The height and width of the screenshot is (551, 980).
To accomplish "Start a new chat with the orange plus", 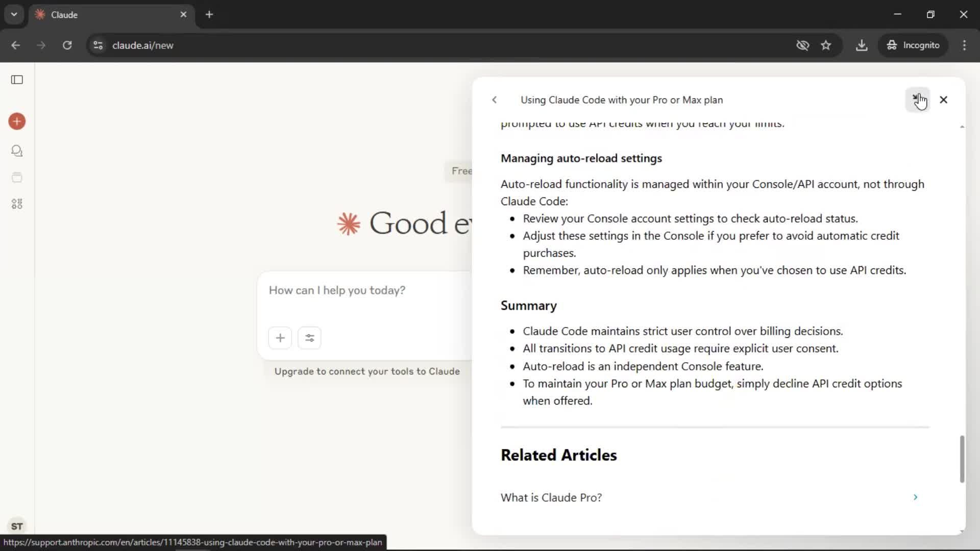I will coord(17,121).
